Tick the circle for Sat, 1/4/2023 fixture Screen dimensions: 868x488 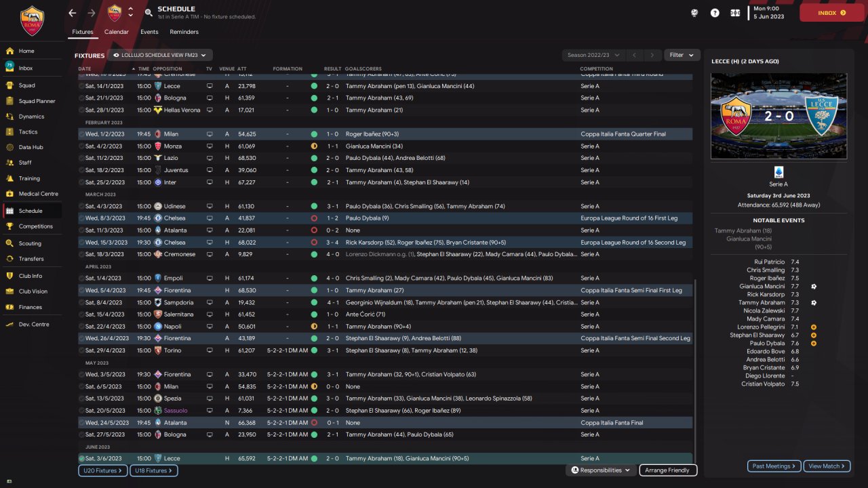[81, 279]
